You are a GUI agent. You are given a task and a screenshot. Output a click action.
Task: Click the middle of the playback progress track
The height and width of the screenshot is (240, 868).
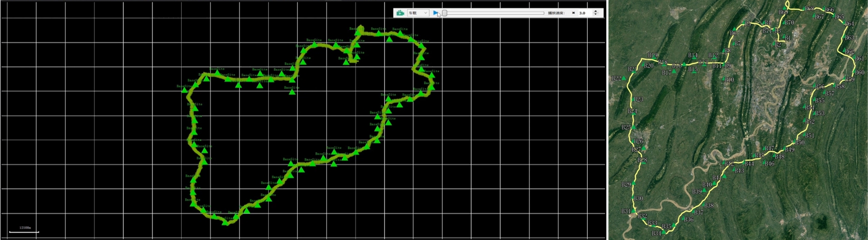[x=494, y=13]
